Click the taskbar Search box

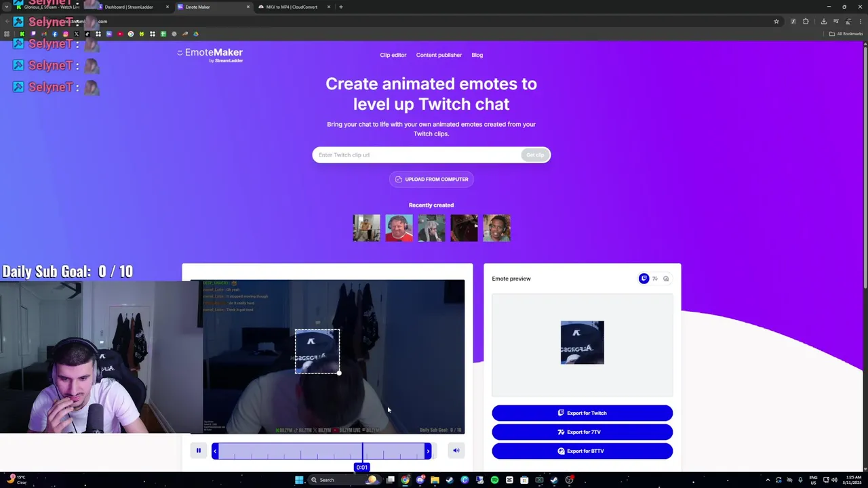click(x=344, y=480)
